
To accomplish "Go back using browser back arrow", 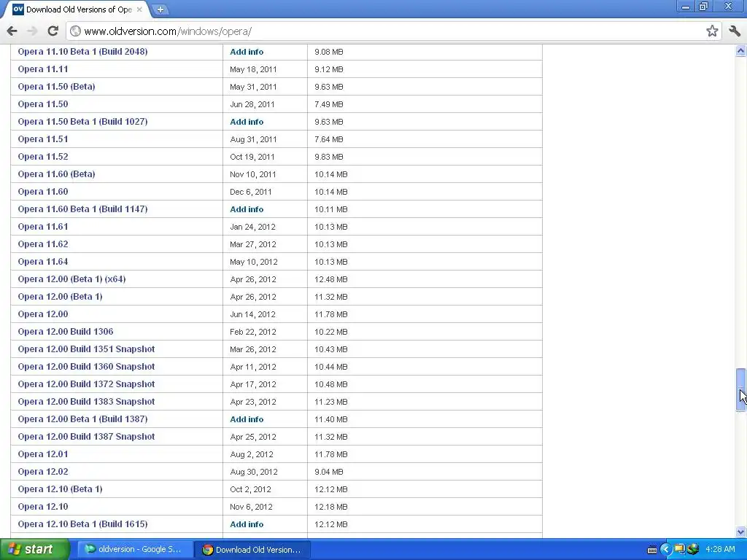I will pyautogui.click(x=12, y=31).
